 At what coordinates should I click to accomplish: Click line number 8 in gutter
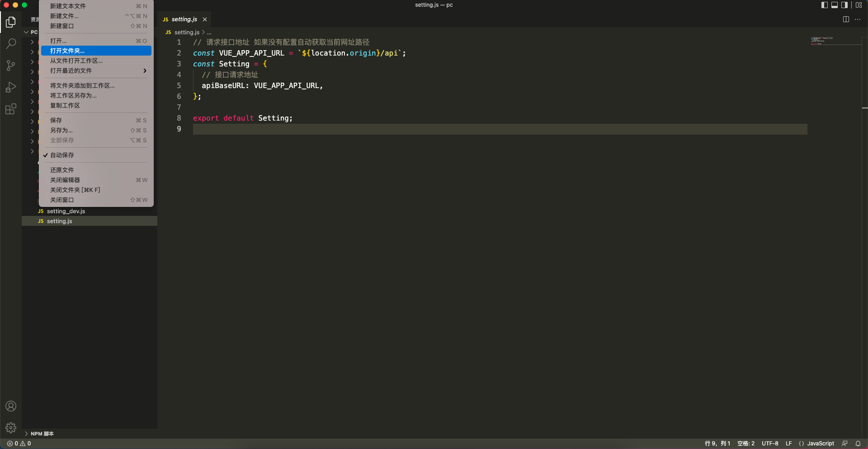(179, 118)
